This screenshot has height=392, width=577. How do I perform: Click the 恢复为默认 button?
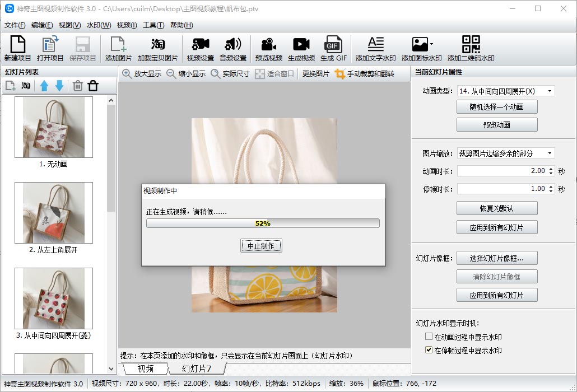click(497, 208)
